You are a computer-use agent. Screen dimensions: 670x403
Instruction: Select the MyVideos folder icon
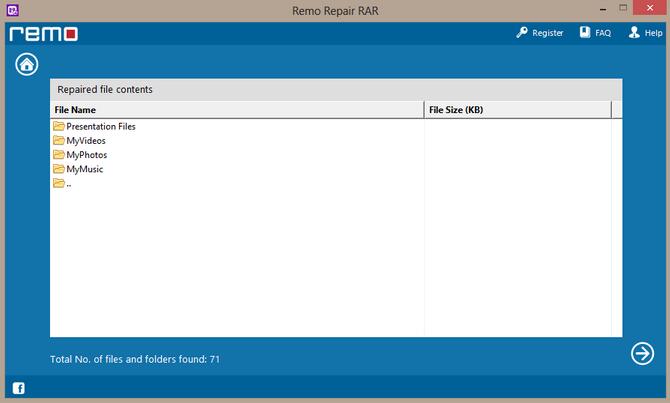(59, 140)
